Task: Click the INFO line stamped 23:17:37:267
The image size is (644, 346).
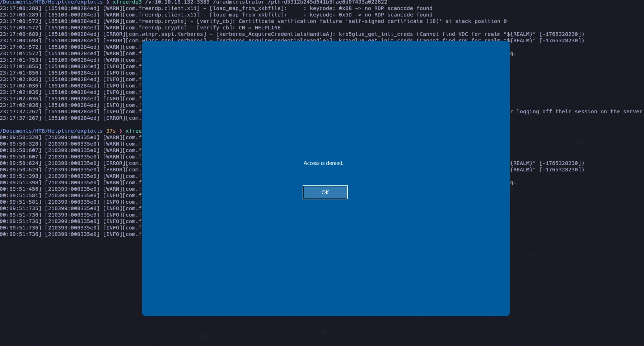Action: [71, 112]
